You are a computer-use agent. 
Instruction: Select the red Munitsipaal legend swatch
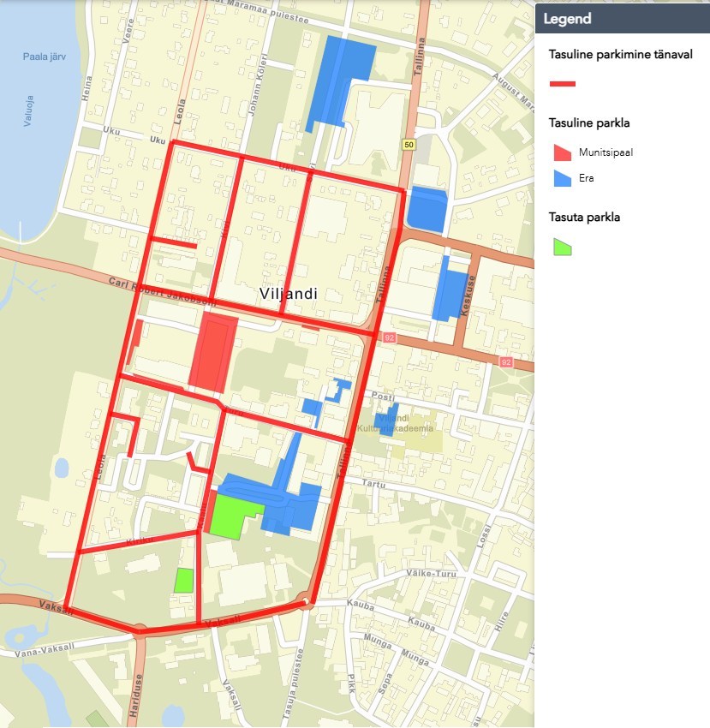(x=562, y=152)
